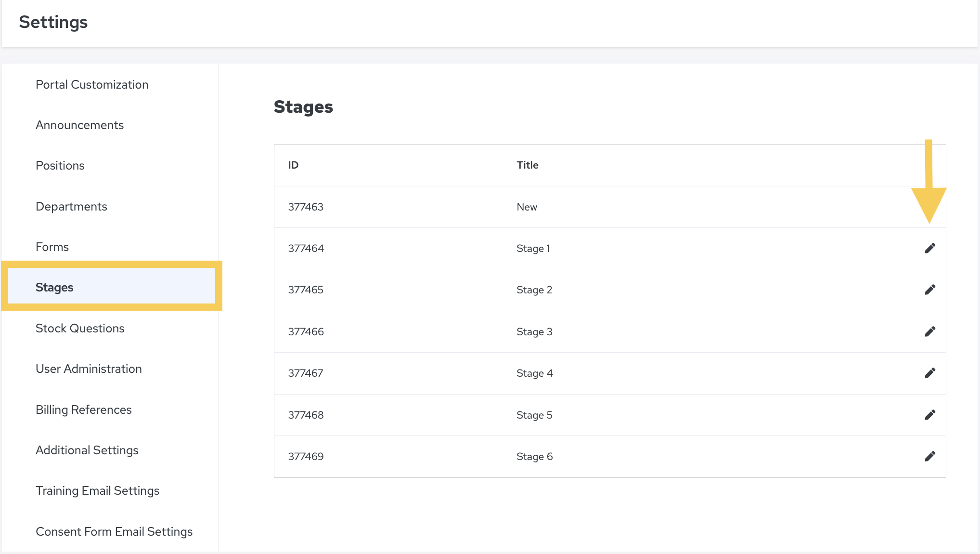The image size is (980, 554).
Task: Rename Stage 5 via pencil icon
Action: pos(930,415)
